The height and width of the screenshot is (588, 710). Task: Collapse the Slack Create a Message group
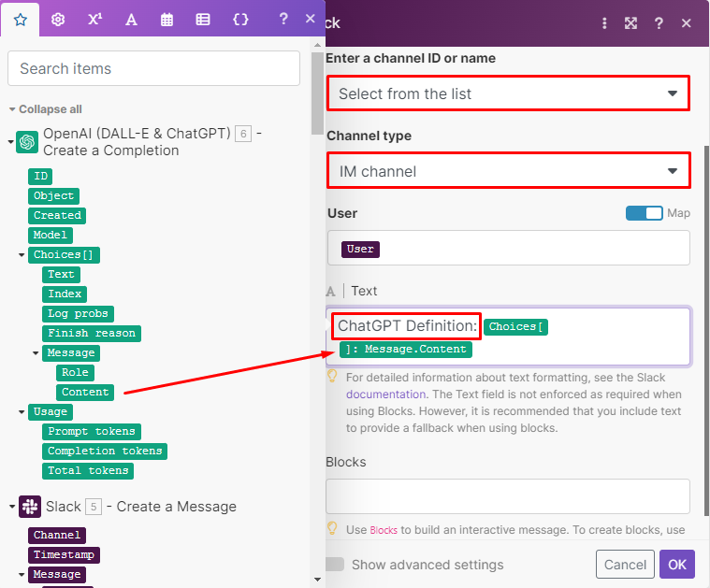pos(12,507)
